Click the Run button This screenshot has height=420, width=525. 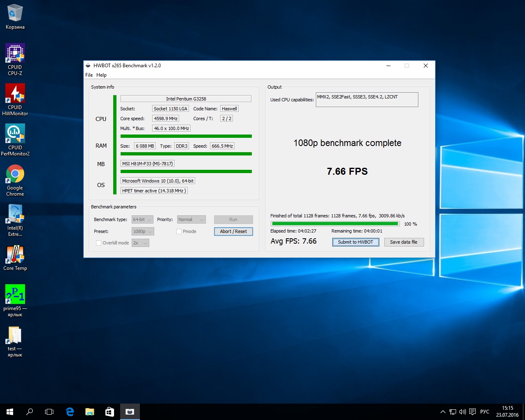point(233,219)
